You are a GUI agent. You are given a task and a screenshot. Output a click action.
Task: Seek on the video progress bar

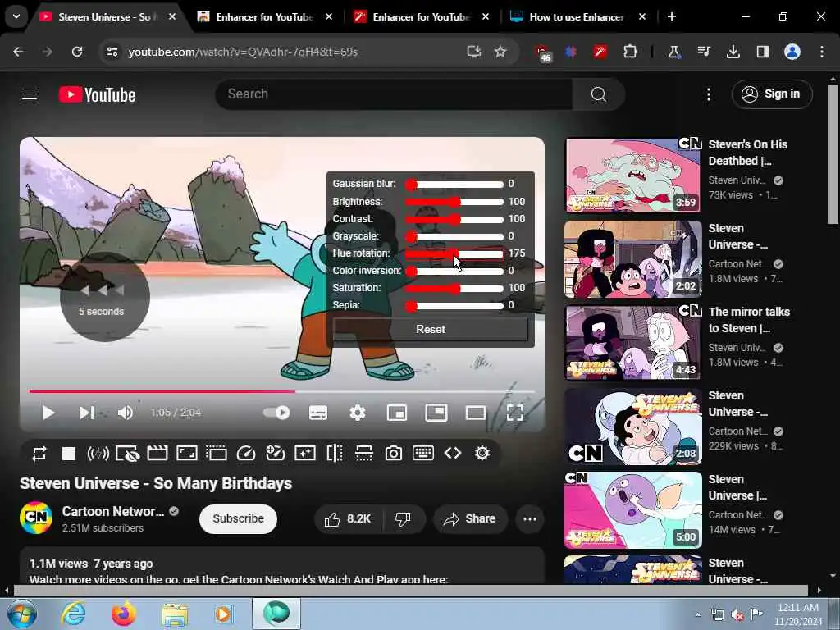tap(282, 391)
